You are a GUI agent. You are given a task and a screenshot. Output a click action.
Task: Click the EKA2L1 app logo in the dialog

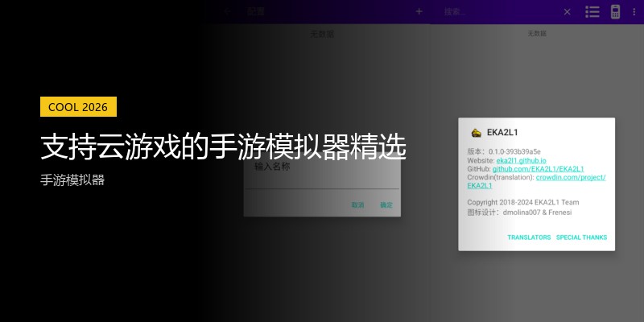click(x=476, y=132)
